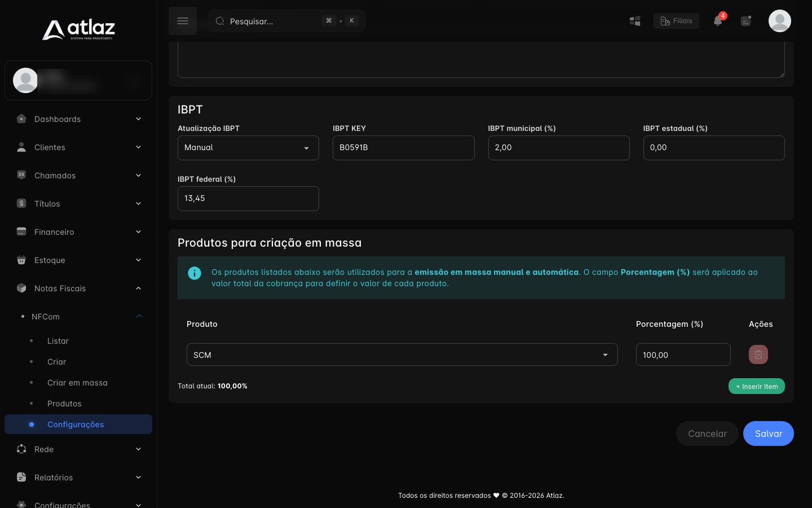The width and height of the screenshot is (812, 508).
Task: Focus the IBPT municipal percentage field
Action: (x=559, y=148)
